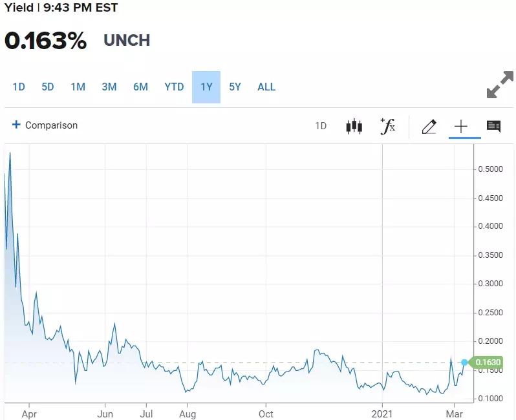516x420 pixels.
Task: Click the green 0.1630 price label
Action: point(488,362)
